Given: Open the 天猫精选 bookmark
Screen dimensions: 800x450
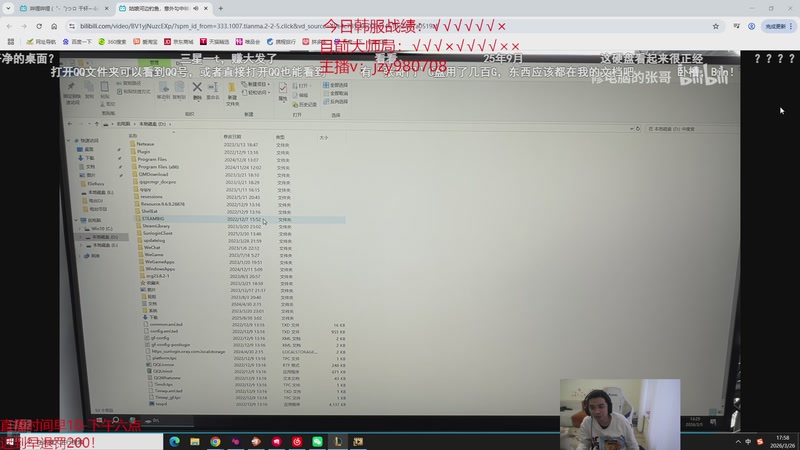Looking at the screenshot, I should point(214,42).
